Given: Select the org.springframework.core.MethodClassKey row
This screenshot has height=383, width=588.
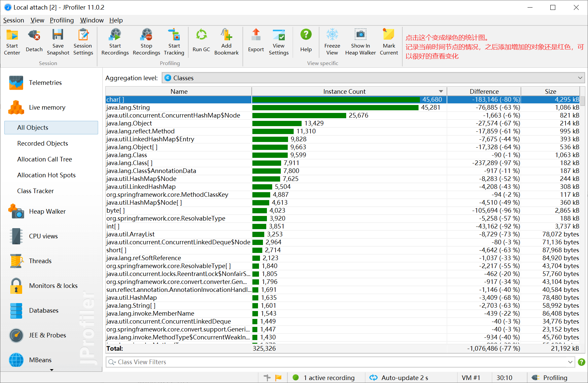Looking at the screenshot, I should pyautogui.click(x=343, y=194).
